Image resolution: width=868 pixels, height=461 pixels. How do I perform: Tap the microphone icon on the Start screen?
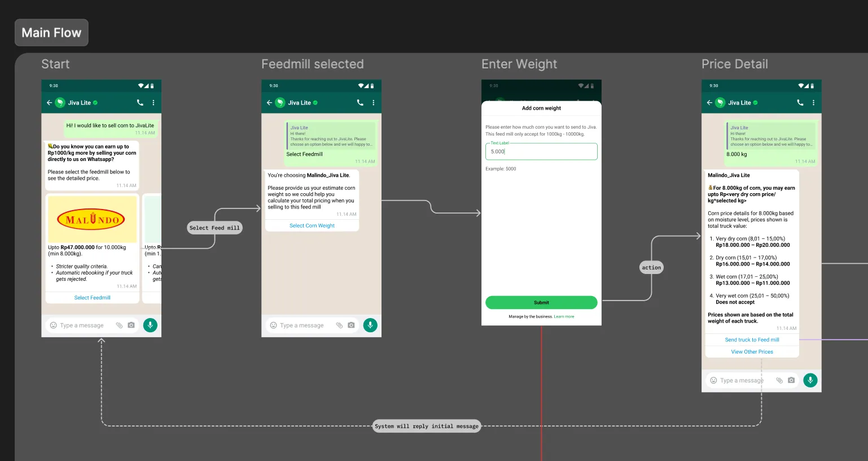[150, 325]
